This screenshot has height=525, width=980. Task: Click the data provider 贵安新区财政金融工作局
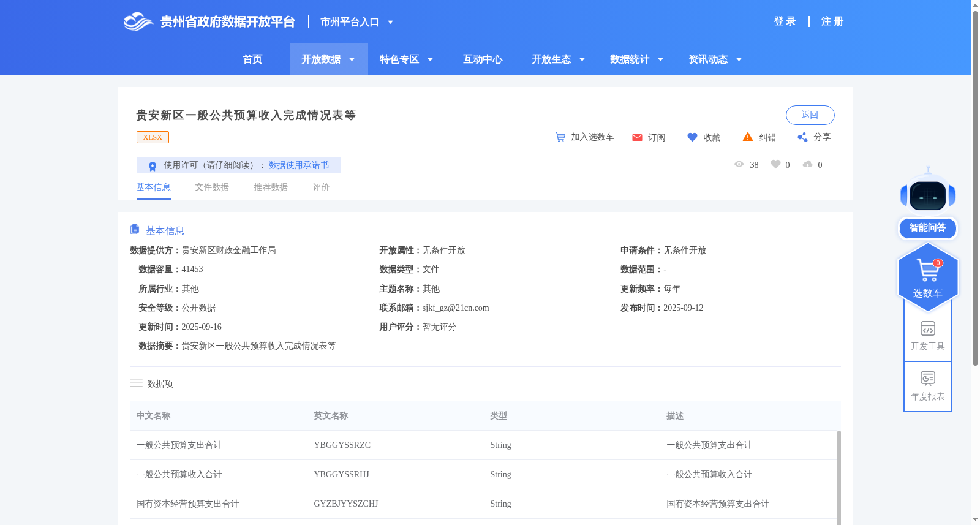click(228, 251)
